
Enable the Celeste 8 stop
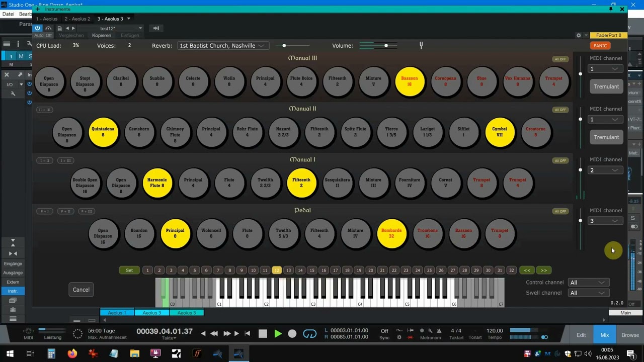click(x=193, y=81)
